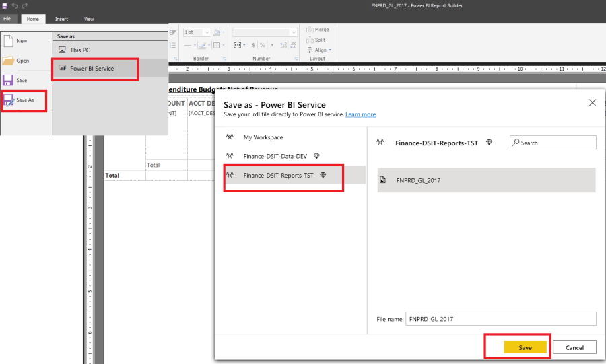Click the File name input field
606x364 pixels.
(500, 319)
